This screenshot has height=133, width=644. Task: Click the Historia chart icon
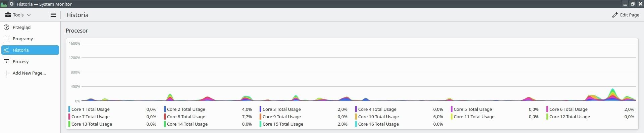6,50
